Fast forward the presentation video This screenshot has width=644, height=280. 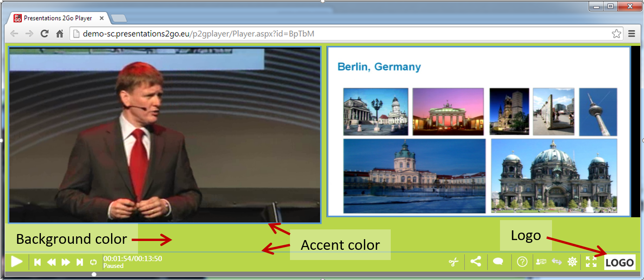pos(66,262)
